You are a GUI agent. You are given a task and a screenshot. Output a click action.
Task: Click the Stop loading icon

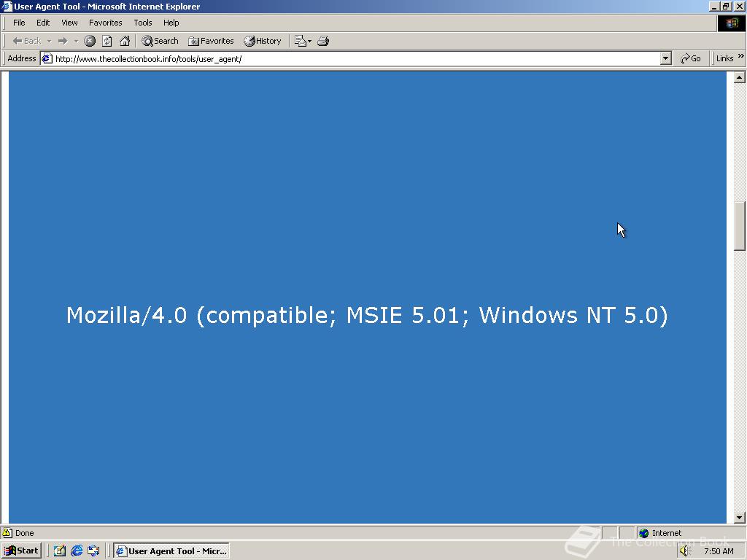[90, 41]
